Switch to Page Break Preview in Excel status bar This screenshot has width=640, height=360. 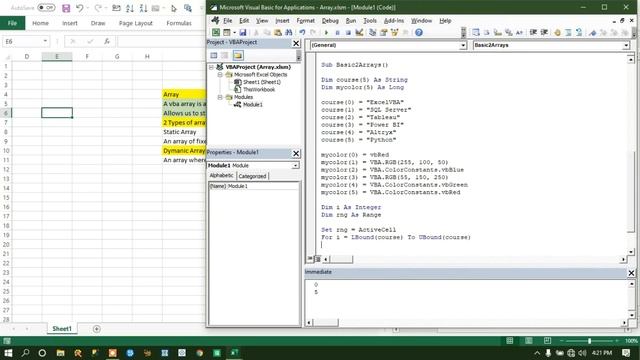tap(547, 340)
